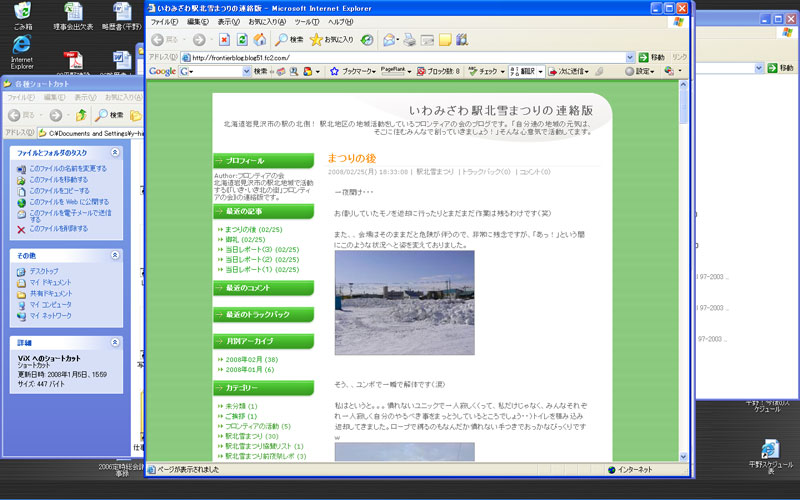Open the ファイル(F) menu in Internet Explorer
The width and height of the screenshot is (800, 500).
tap(164, 22)
